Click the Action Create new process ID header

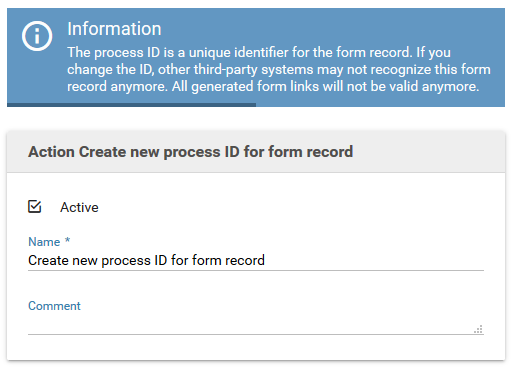point(191,152)
